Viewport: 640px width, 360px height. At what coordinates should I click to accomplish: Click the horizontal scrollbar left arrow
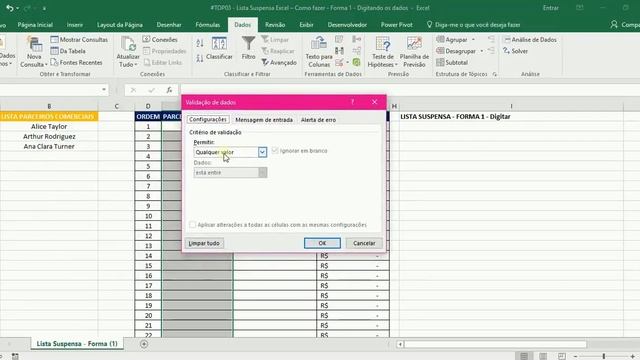coord(400,344)
